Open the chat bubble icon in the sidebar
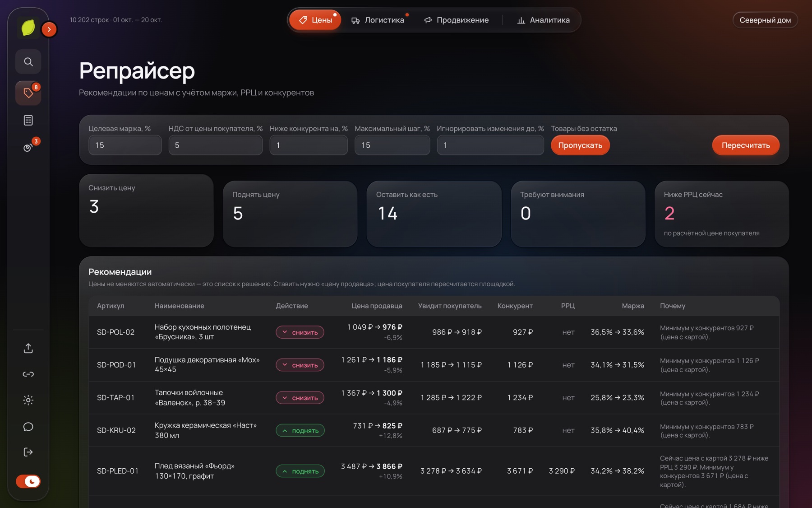Viewport: 812px width, 508px height. (x=28, y=426)
